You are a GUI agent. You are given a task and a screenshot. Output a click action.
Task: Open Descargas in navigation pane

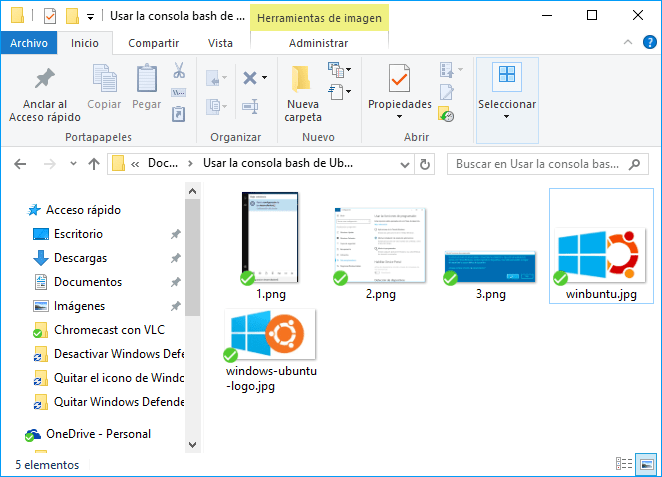point(80,258)
